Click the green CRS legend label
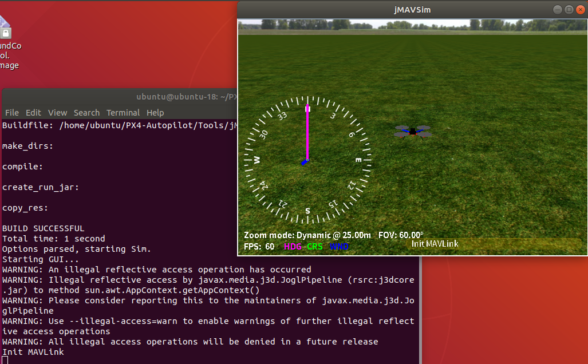The width and height of the screenshot is (588, 364). click(x=315, y=247)
